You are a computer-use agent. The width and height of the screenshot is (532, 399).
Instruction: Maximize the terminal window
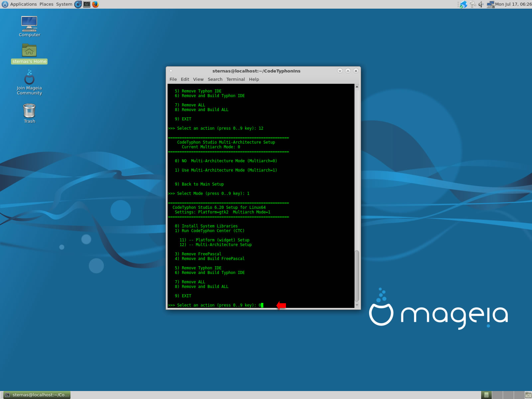[x=348, y=71]
